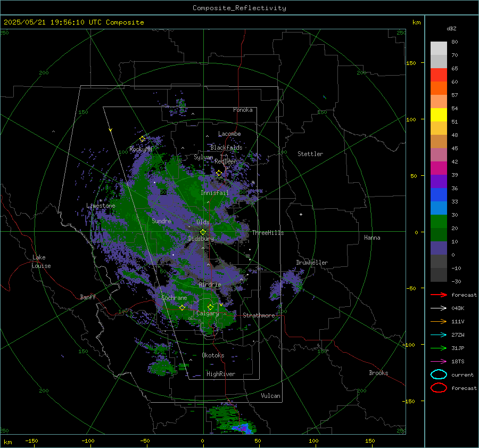Click the dBZ legend heading
The image size is (479, 448).
(x=451, y=28)
